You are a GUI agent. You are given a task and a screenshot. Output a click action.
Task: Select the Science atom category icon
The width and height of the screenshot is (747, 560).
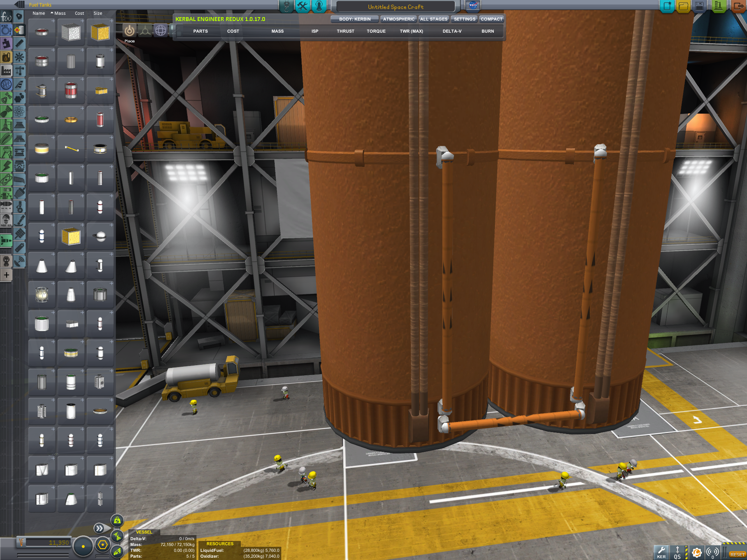pos(19,112)
